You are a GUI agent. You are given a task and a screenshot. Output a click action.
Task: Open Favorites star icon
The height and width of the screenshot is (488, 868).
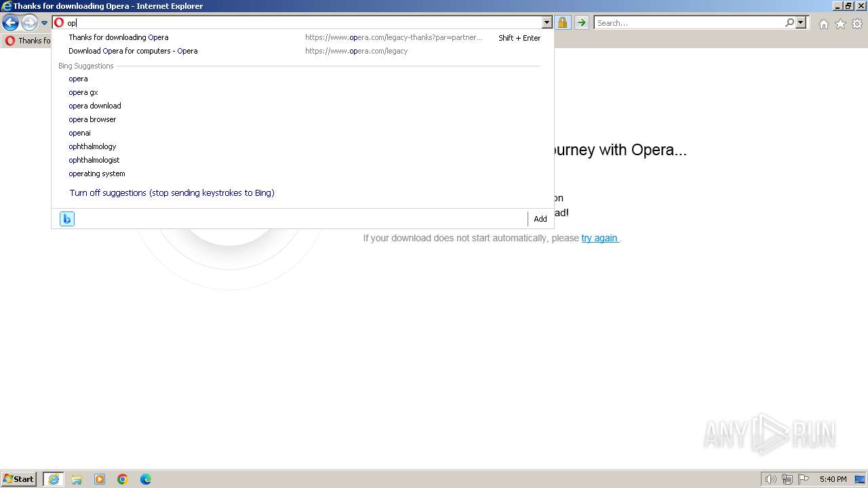pos(840,24)
